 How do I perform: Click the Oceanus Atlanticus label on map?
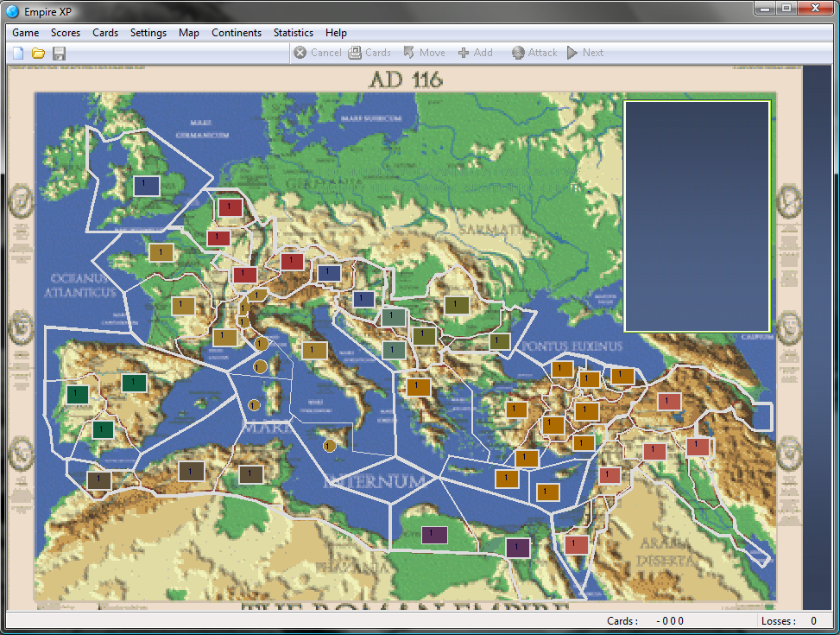(x=79, y=285)
